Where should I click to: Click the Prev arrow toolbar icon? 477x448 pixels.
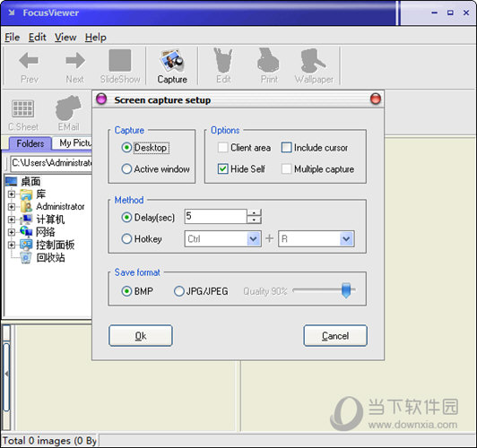tap(29, 61)
